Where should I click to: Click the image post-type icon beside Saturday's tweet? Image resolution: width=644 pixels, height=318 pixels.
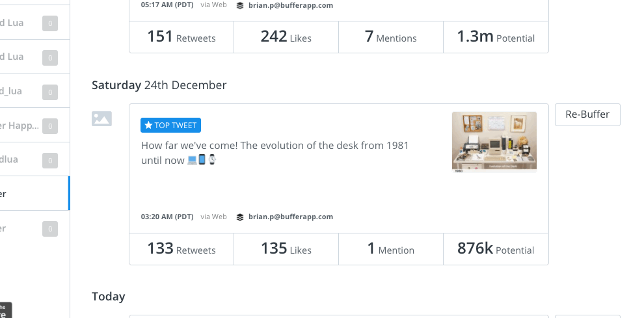[101, 118]
